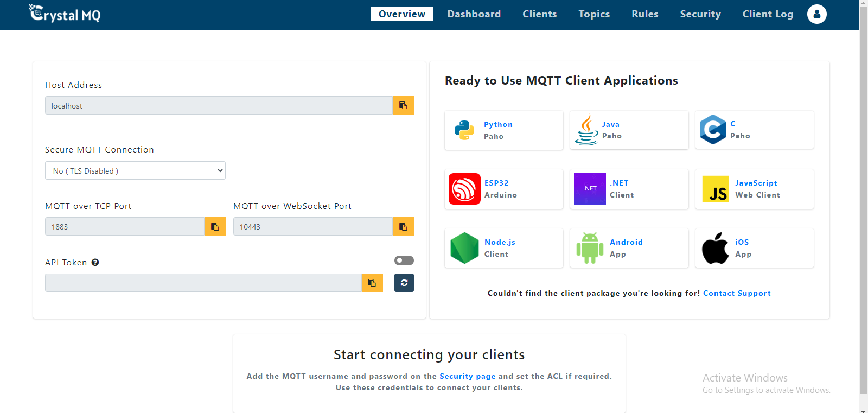The width and height of the screenshot is (868, 413).
Task: Click the "Secure MQTT Connection" label
Action: [x=99, y=149]
